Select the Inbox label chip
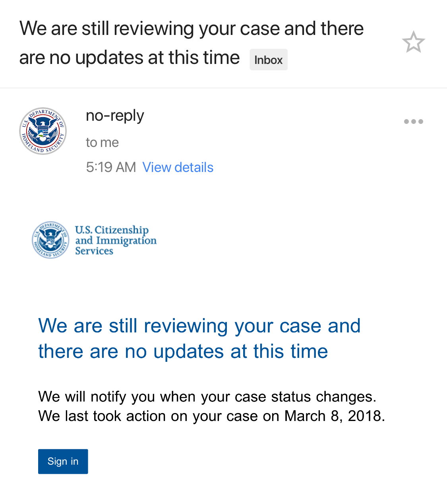The image size is (447, 504). point(269,60)
